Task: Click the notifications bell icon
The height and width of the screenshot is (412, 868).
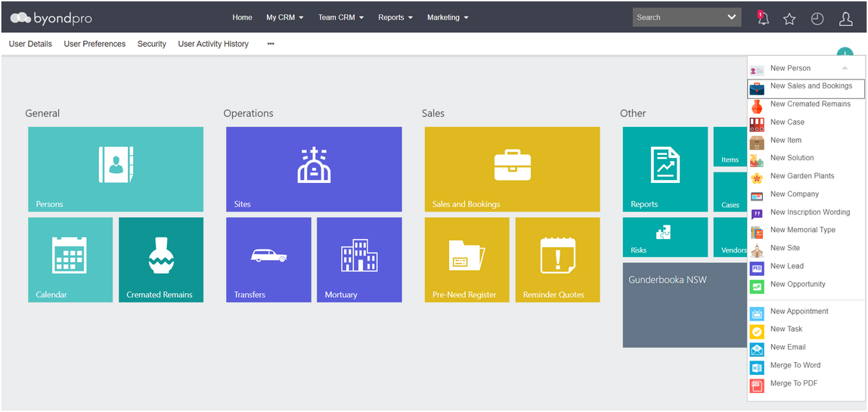Action: click(x=764, y=18)
